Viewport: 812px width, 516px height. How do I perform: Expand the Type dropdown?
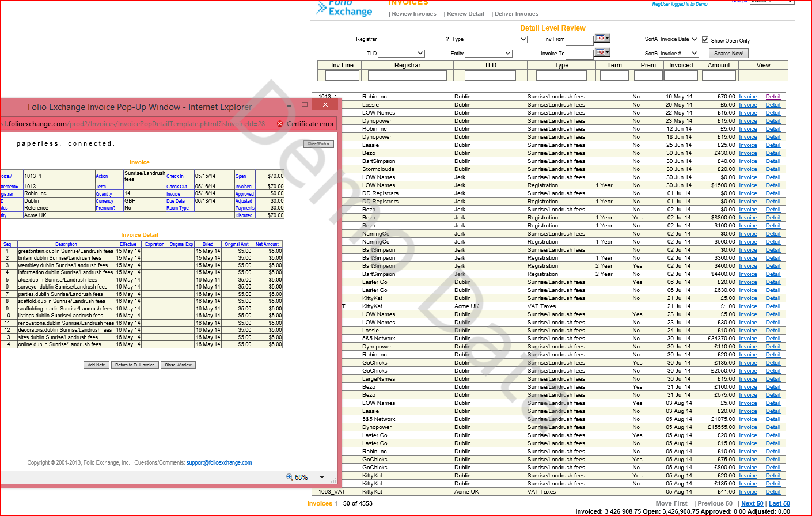(x=496, y=39)
